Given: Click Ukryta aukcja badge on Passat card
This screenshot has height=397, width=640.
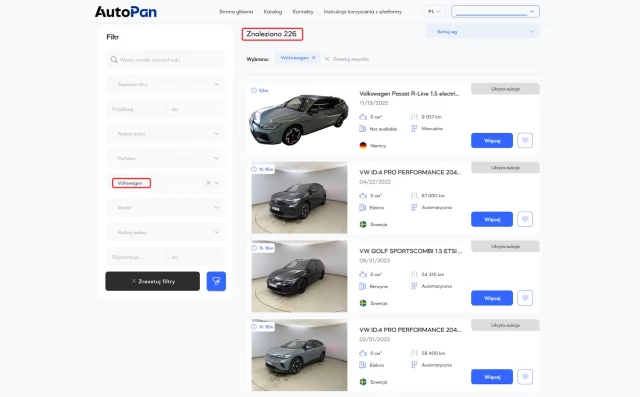Looking at the screenshot, I should click(505, 89).
